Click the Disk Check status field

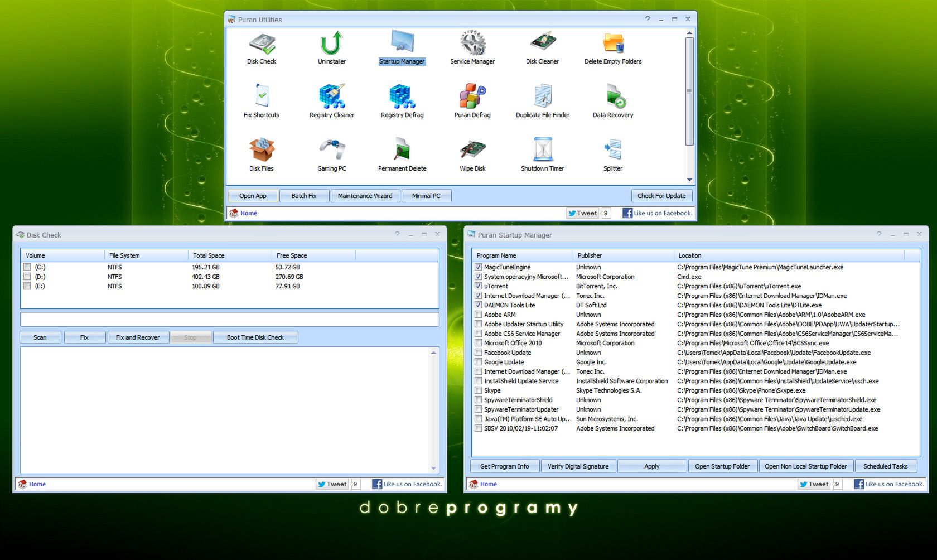(x=230, y=319)
